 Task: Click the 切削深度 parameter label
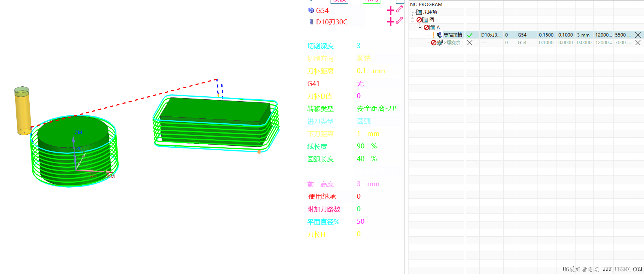point(320,46)
